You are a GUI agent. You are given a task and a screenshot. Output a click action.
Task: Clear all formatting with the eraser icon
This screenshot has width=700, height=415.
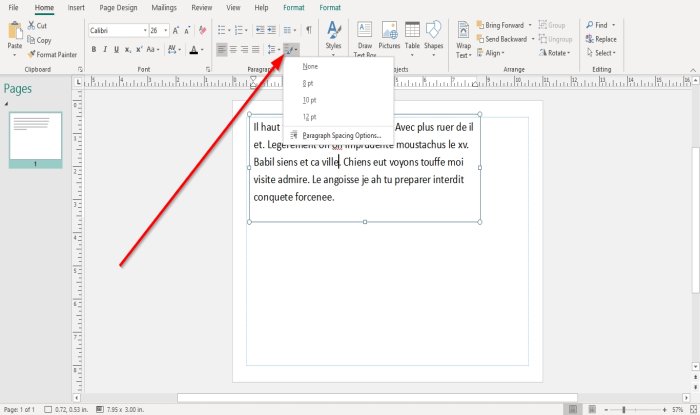[202, 30]
